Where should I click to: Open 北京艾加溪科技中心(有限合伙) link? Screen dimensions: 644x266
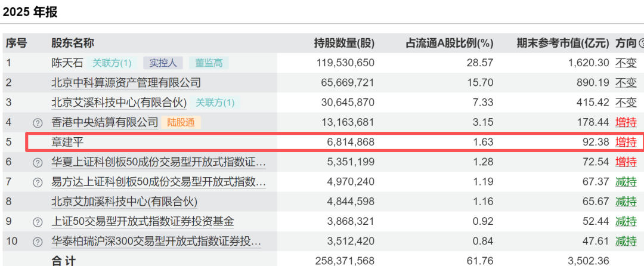pyautogui.click(x=125, y=202)
